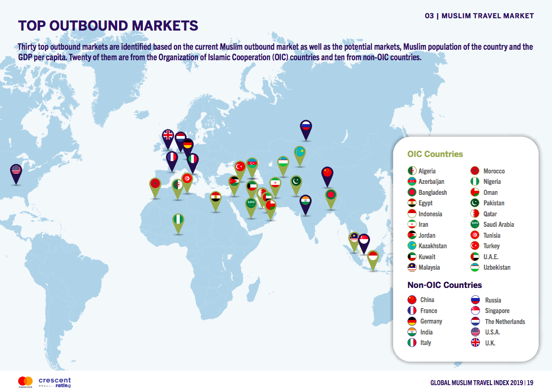Click the Mastercard logo
This screenshot has height=392, width=552.
point(26,382)
